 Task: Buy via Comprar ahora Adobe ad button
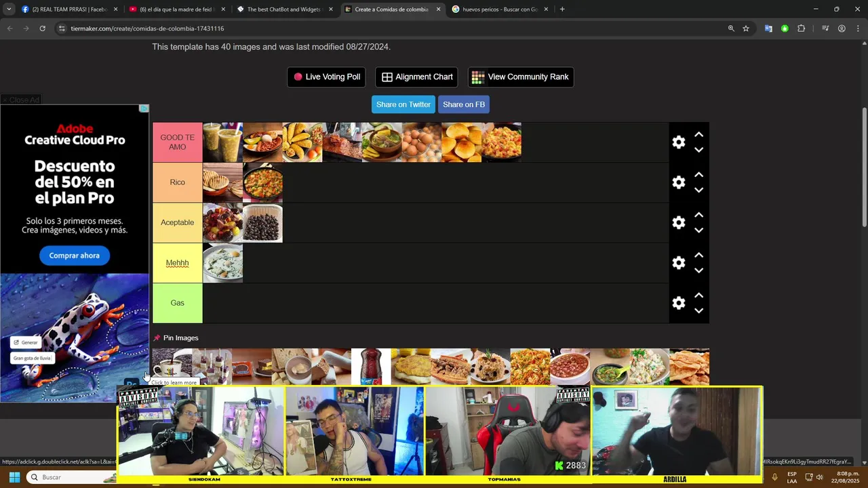pos(74,256)
